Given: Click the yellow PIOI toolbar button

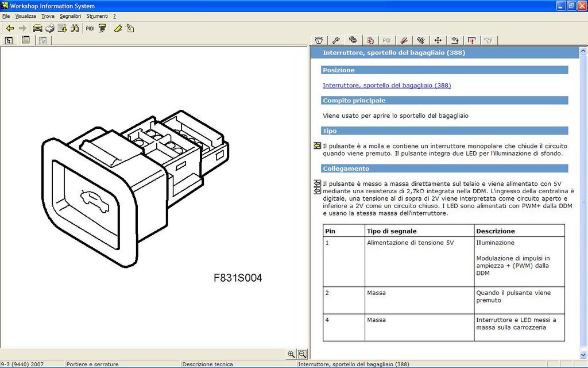Looking at the screenshot, I should coord(90,28).
